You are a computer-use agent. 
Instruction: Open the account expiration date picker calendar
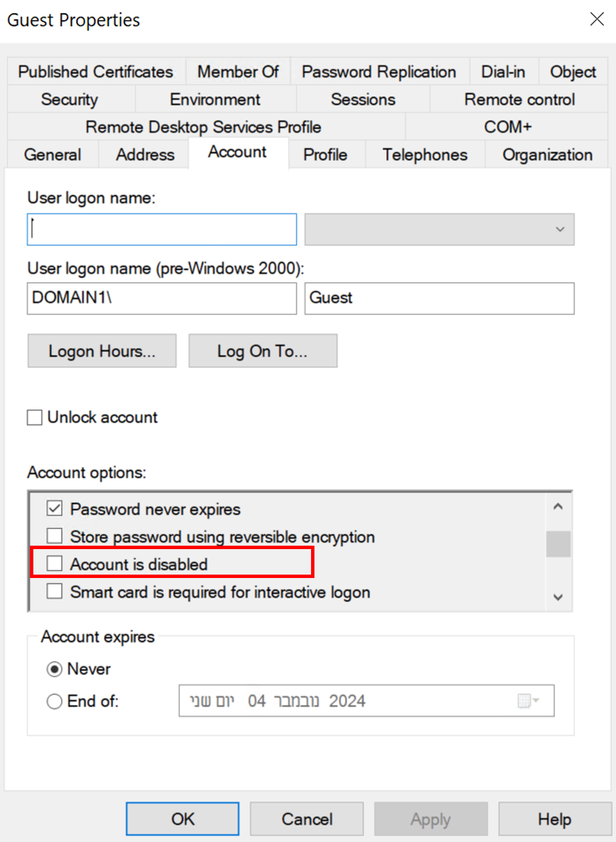(x=525, y=701)
